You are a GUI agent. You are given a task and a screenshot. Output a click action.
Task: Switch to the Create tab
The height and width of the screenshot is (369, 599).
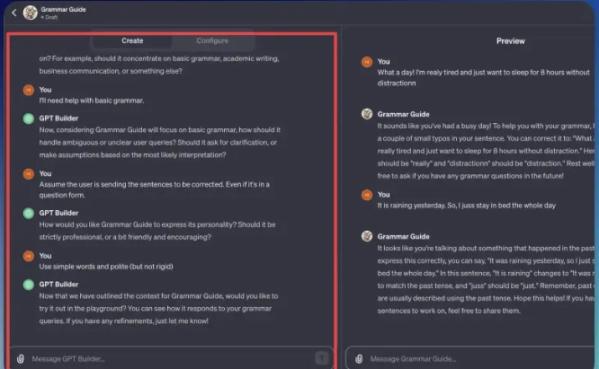pyautogui.click(x=132, y=41)
